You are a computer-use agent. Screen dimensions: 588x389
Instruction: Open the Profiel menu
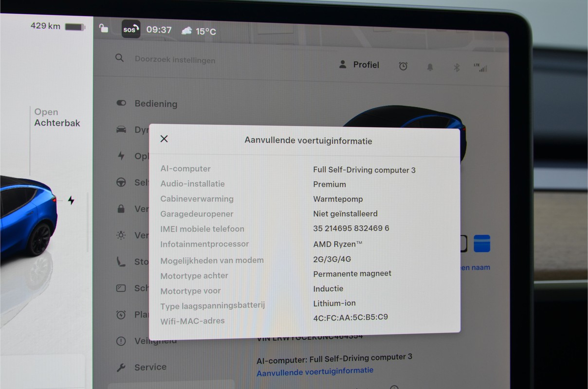(359, 65)
